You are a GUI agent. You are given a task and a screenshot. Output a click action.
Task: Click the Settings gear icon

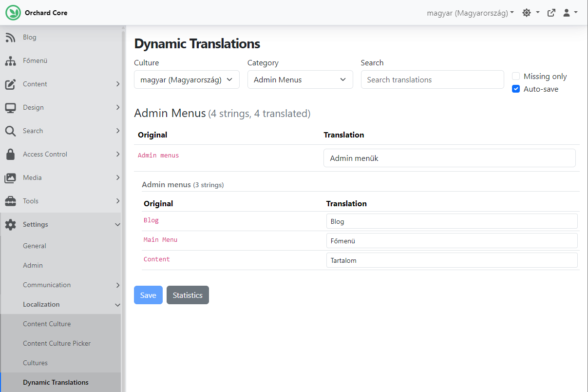[x=10, y=224]
